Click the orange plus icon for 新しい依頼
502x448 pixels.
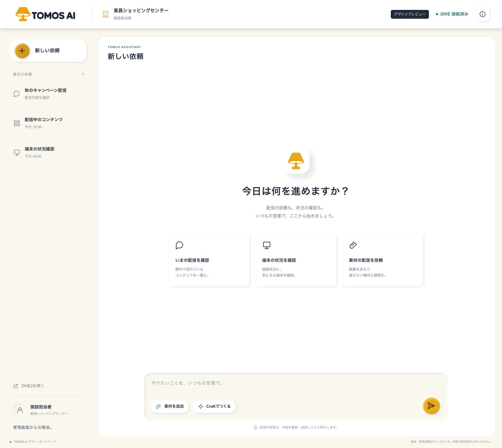(x=22, y=51)
